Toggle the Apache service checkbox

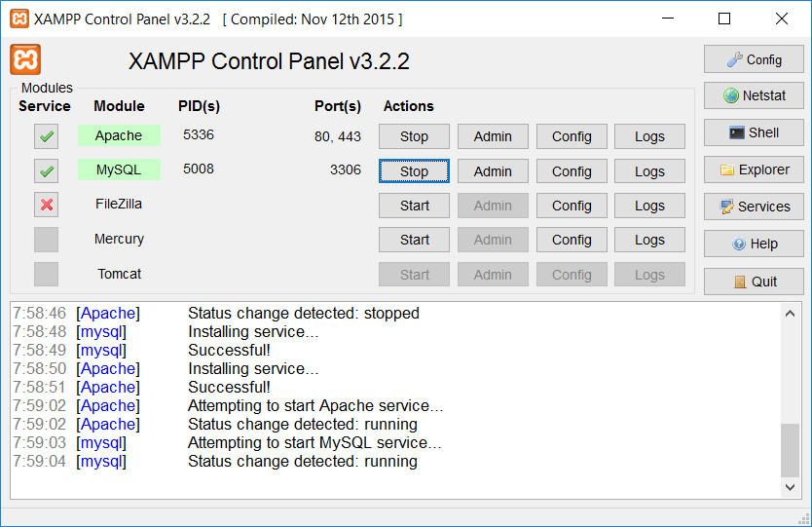46,136
